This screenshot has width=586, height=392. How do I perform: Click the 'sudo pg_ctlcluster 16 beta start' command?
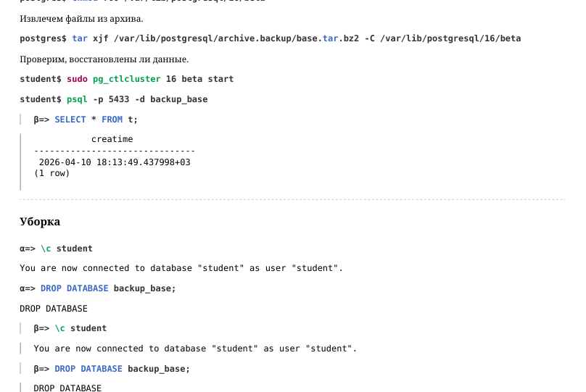[127, 79]
